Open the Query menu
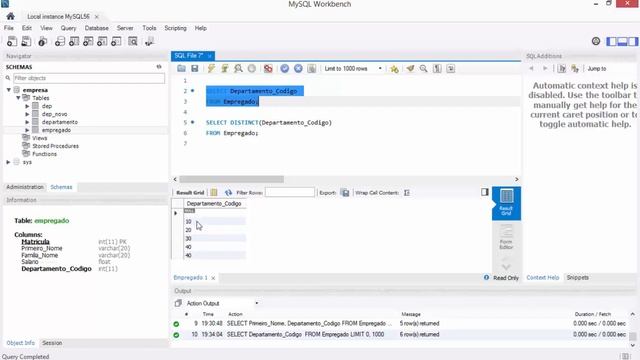 [69, 28]
